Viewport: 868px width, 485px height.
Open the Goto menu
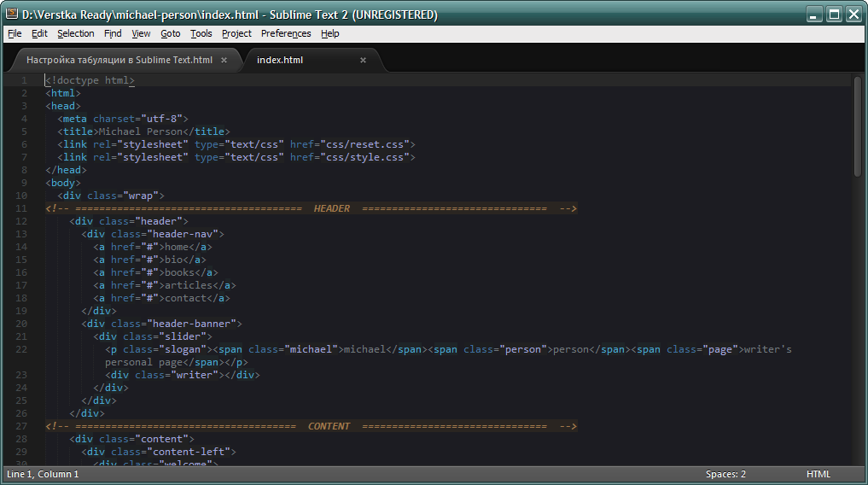coord(171,33)
